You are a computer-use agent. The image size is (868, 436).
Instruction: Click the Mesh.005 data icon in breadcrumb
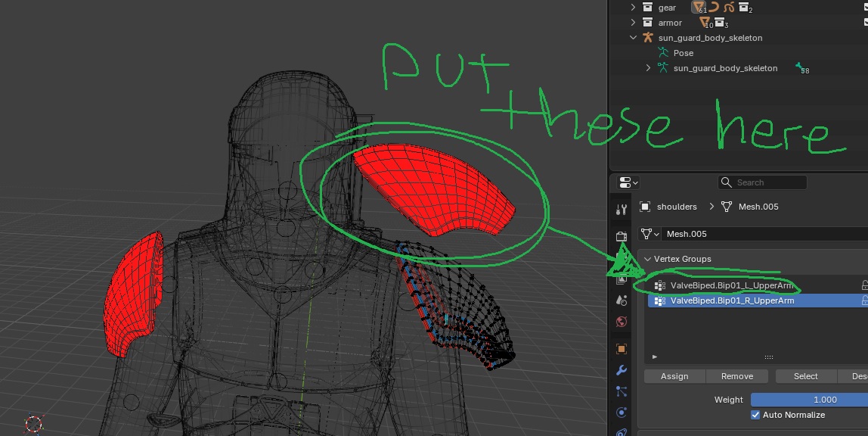[727, 207]
